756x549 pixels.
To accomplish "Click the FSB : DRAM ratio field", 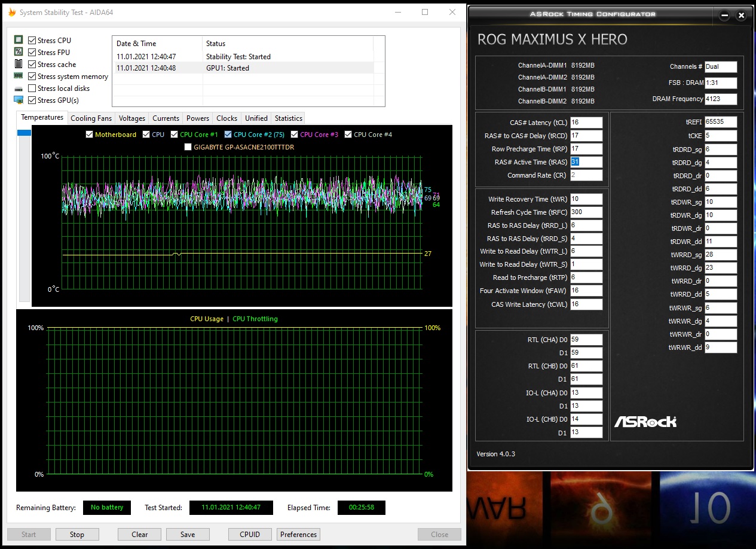I will click(x=721, y=83).
